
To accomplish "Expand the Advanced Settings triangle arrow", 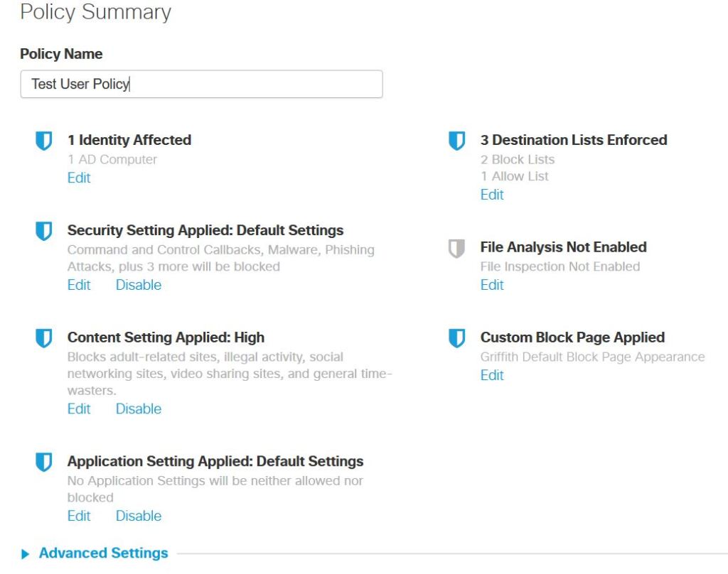I will (x=26, y=554).
